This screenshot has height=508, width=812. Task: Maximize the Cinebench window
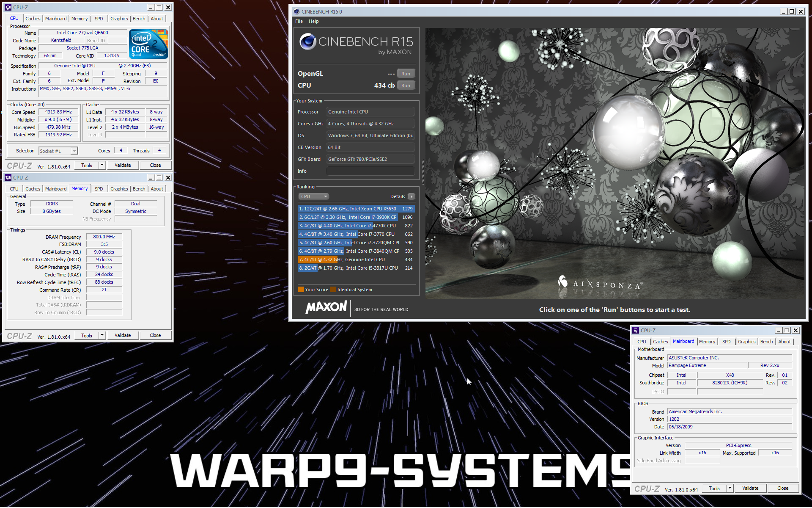tap(792, 11)
